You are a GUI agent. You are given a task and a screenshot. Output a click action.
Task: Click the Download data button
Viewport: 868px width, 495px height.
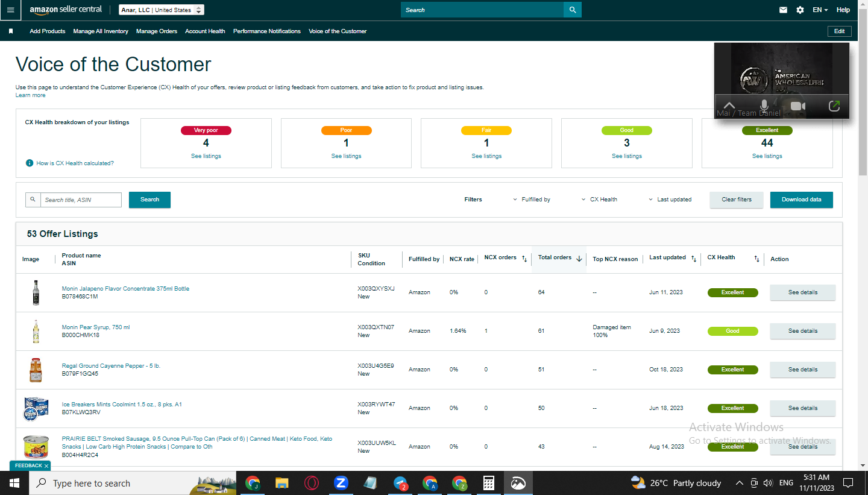pyautogui.click(x=802, y=200)
